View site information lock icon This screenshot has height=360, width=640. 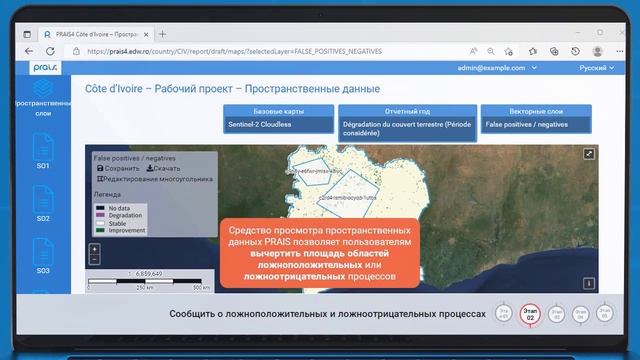(x=76, y=51)
